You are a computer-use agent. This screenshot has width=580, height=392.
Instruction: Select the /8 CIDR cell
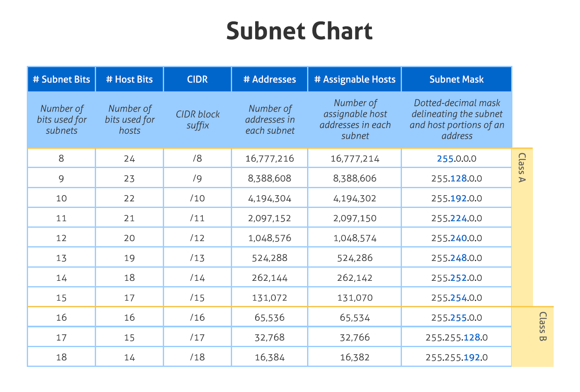coord(197,159)
